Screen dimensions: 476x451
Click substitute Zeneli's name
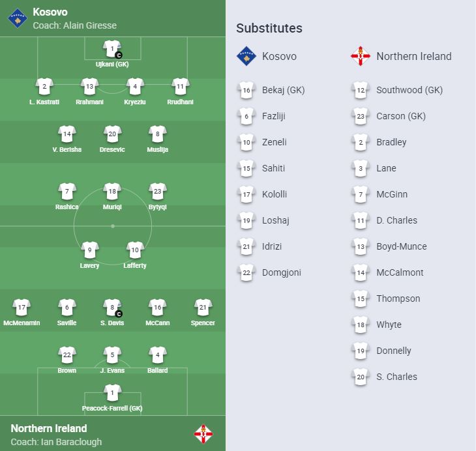tap(274, 142)
